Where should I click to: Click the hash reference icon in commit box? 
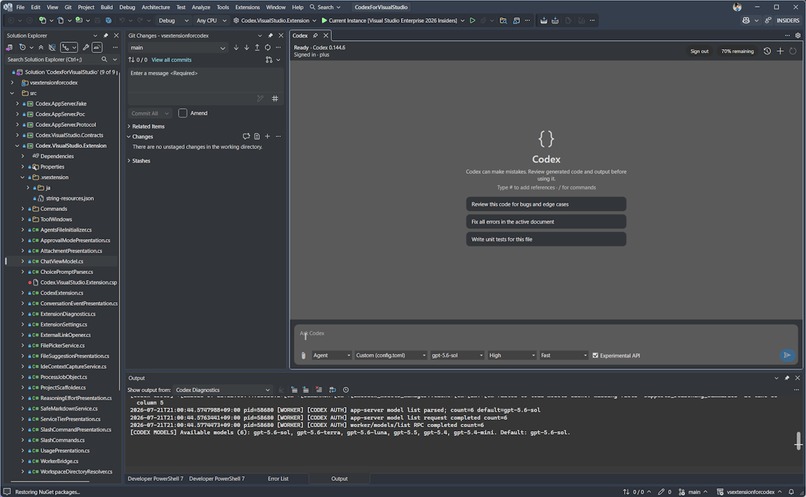[x=275, y=98]
